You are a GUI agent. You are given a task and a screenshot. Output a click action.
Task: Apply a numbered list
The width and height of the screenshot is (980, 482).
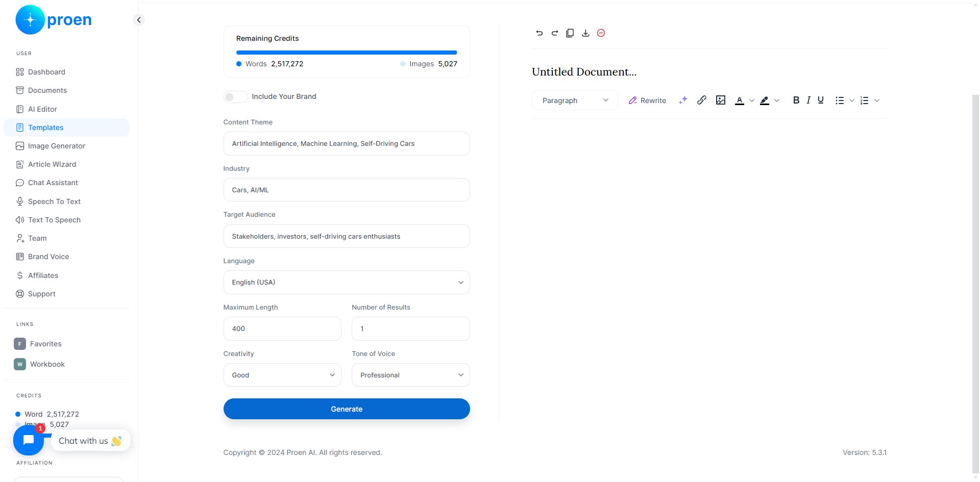pyautogui.click(x=864, y=100)
